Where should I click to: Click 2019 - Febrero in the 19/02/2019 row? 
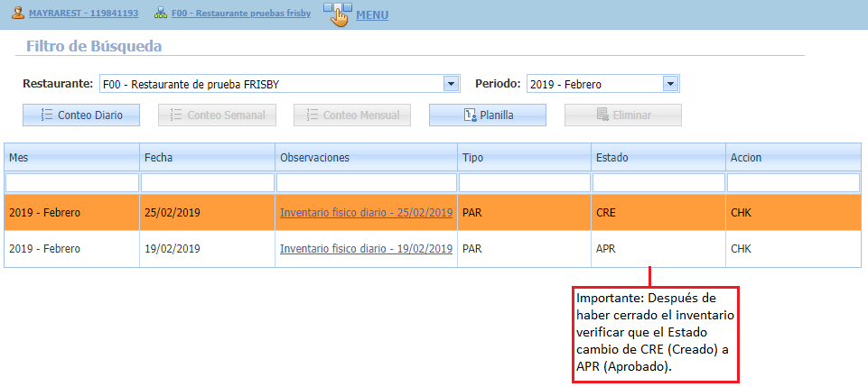pos(45,249)
